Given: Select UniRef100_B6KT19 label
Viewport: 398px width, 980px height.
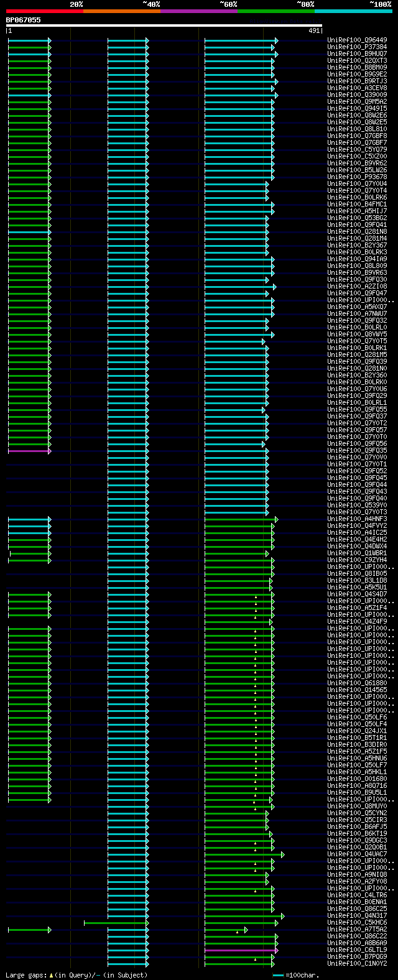Looking at the screenshot, I should pyautogui.click(x=357, y=833).
